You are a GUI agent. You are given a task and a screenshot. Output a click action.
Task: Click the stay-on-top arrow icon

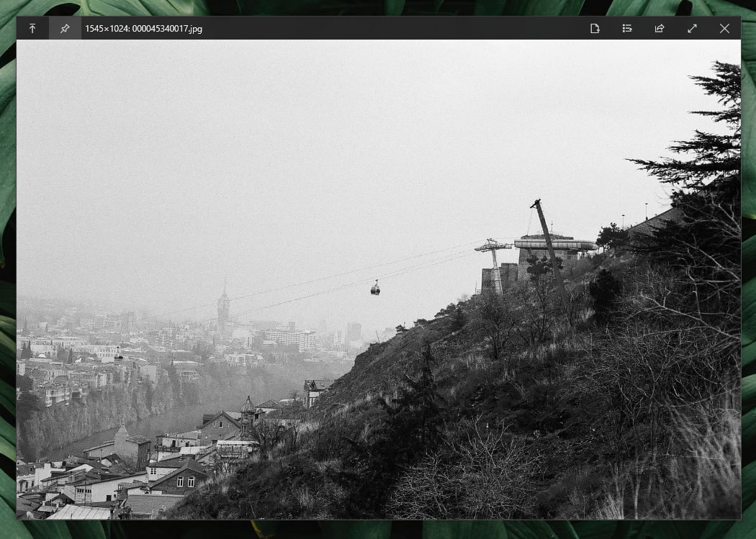[x=32, y=28]
